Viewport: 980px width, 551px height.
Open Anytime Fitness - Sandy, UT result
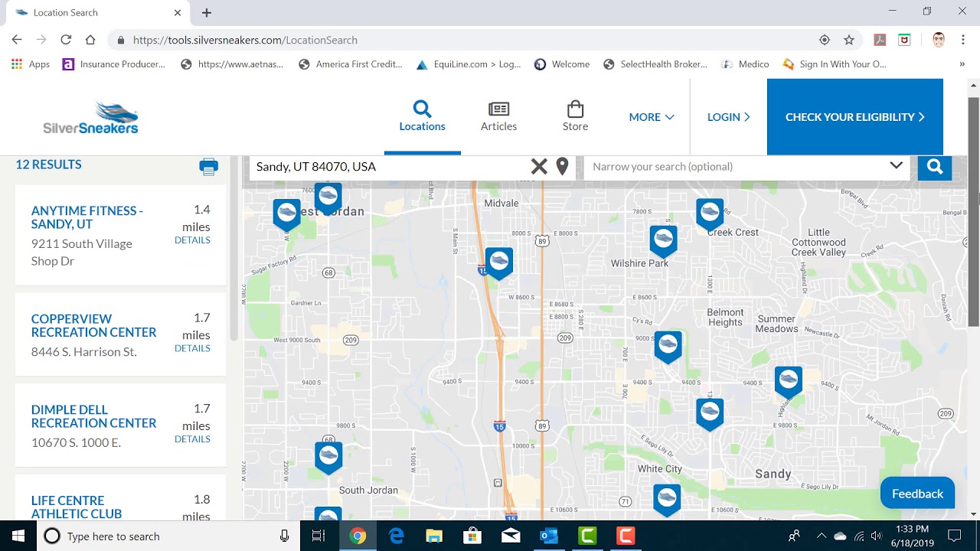coord(87,217)
